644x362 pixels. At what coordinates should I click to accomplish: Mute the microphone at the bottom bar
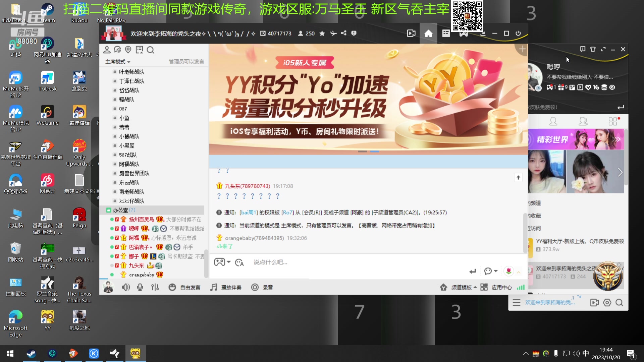coord(140,287)
